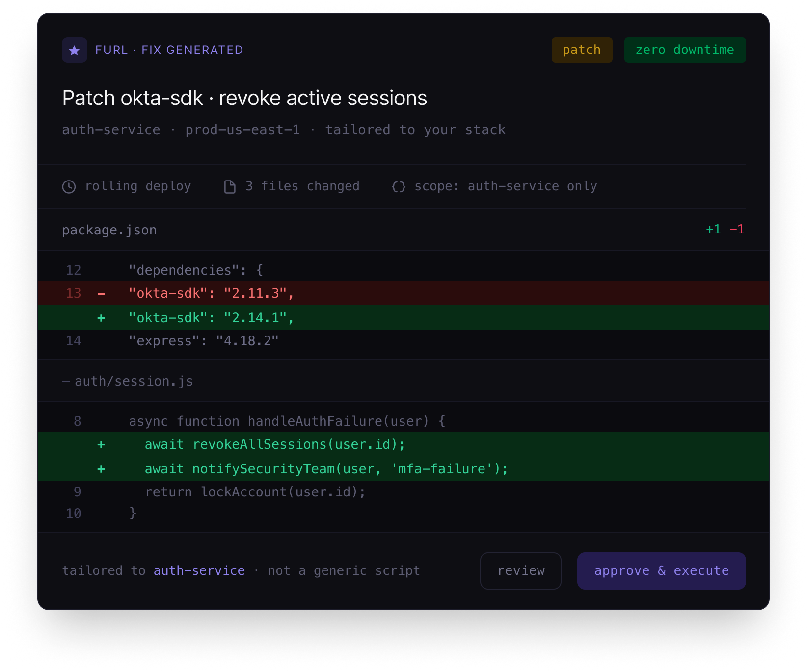Click the subtitle auth-service prod-us-east-1 text
This screenshot has height=672, width=807.
tap(284, 130)
